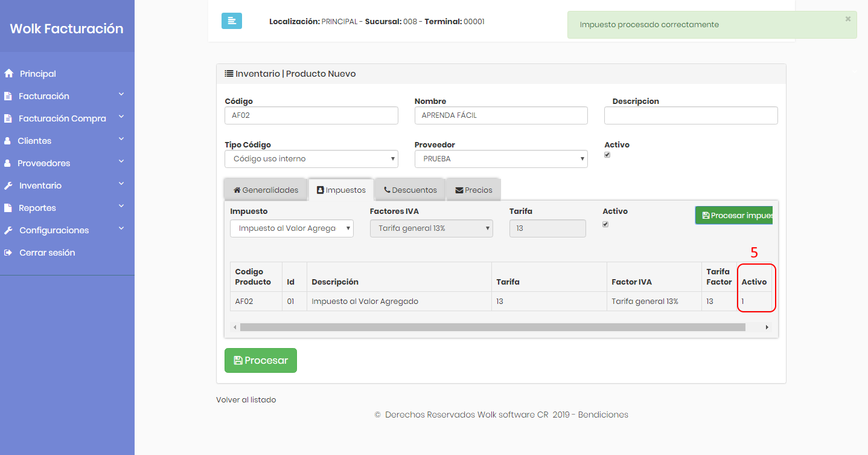
Task: Click the green Procesar button
Action: click(261, 360)
